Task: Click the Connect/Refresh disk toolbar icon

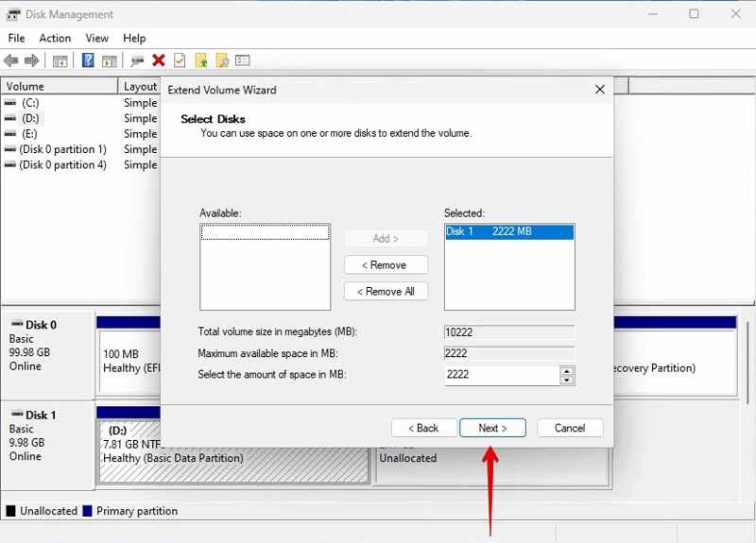Action: (137, 60)
